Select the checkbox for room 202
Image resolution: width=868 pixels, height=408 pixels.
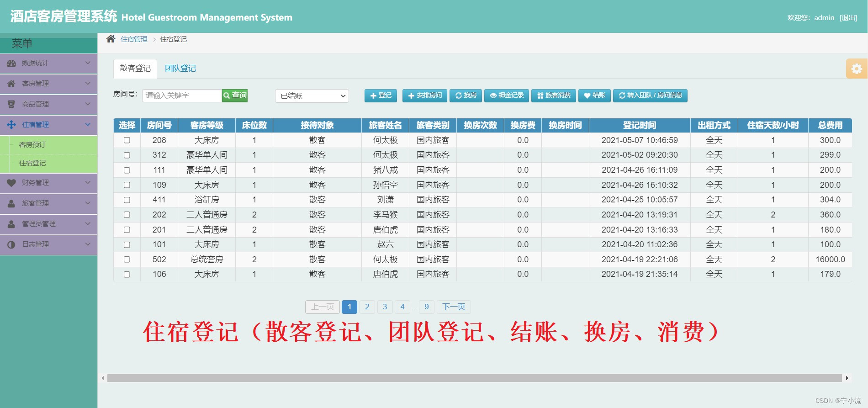[x=127, y=215]
